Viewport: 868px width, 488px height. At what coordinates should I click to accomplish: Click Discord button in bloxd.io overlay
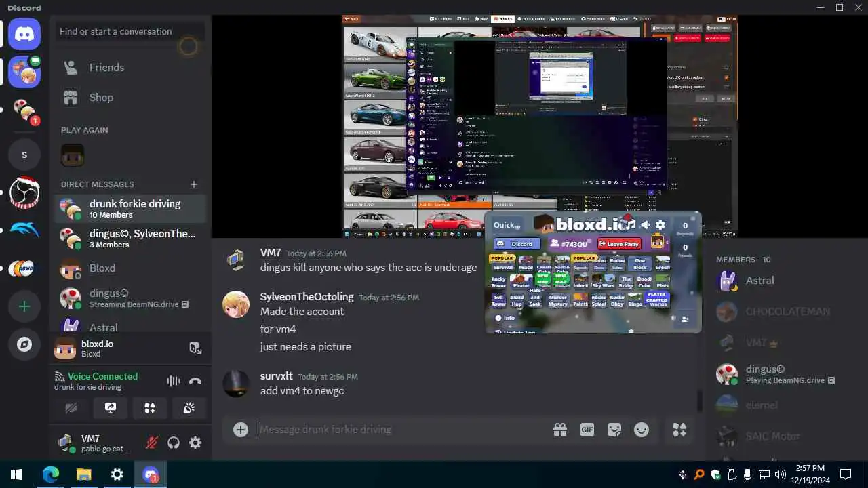tap(516, 244)
